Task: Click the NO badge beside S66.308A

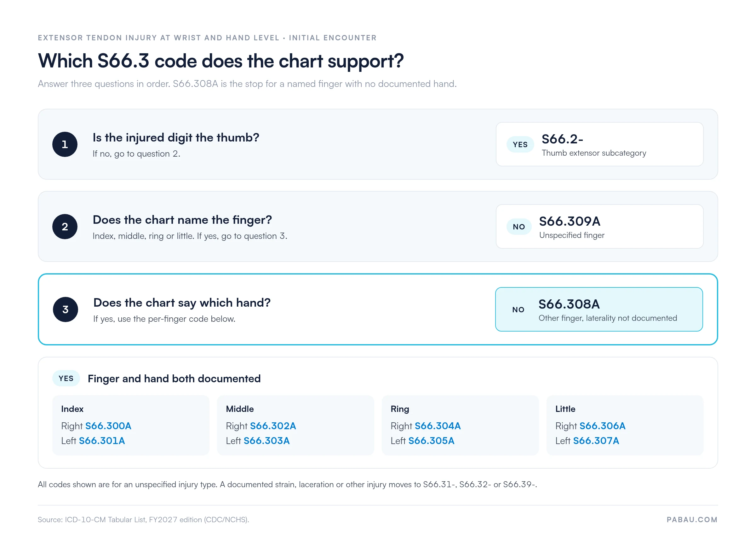Action: (518, 309)
